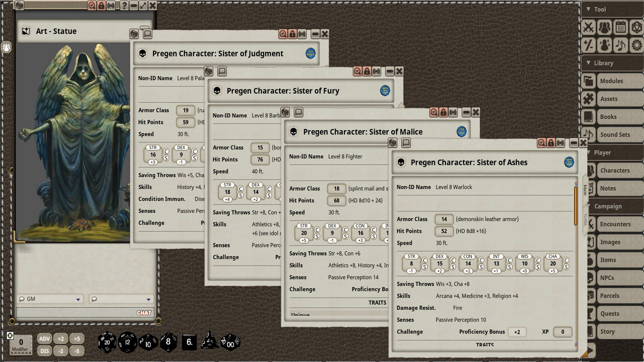Open the Options gear icon
644x362 pixels.
tap(636, 45)
